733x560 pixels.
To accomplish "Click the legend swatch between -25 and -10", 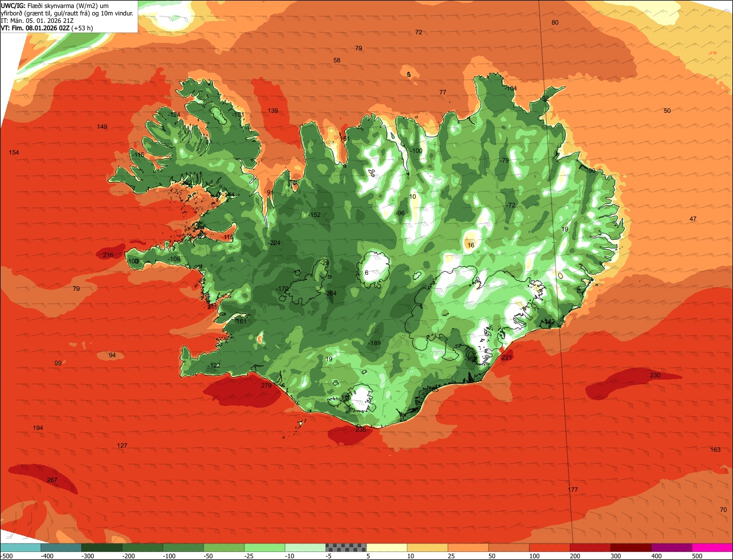I will (x=265, y=547).
